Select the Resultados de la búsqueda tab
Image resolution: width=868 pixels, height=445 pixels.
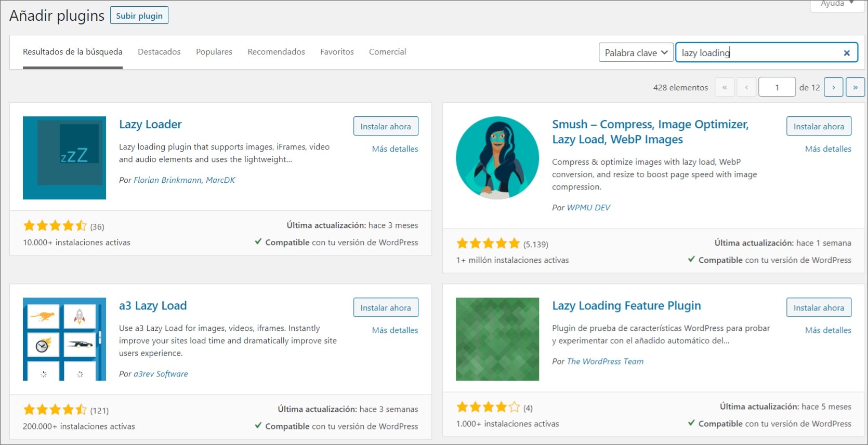(x=73, y=52)
